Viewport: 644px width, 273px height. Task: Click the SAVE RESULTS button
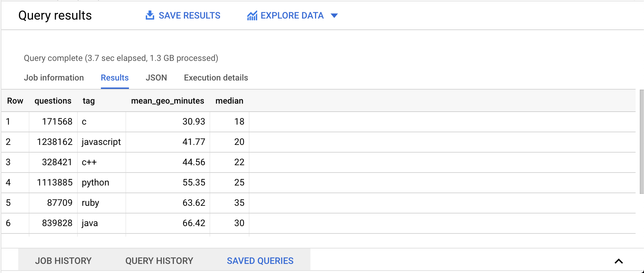[183, 15]
